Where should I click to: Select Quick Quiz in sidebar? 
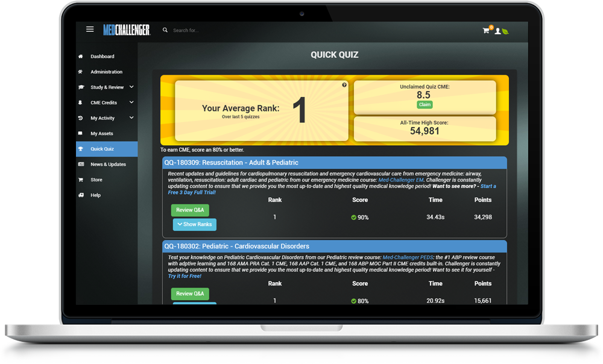point(107,149)
